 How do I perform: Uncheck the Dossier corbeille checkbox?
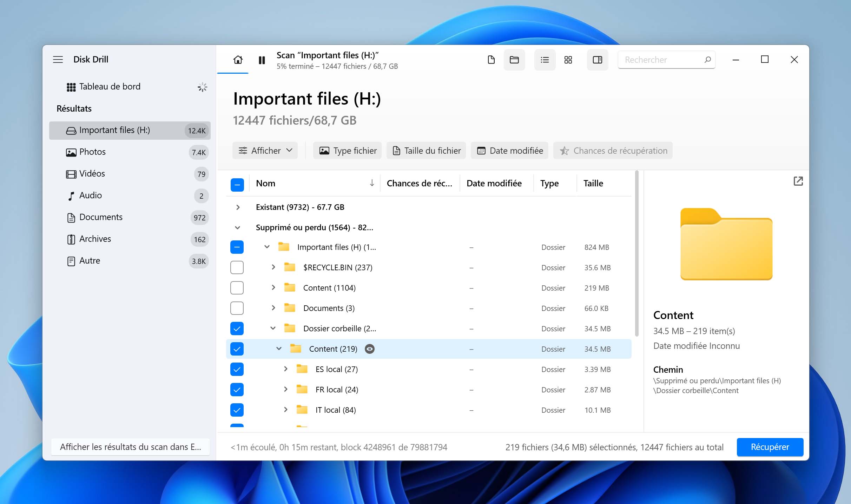(x=237, y=329)
